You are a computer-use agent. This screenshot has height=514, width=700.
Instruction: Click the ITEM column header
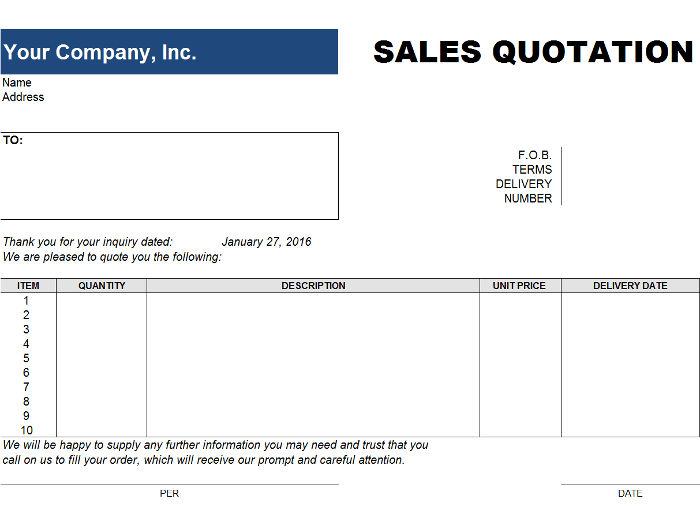click(x=28, y=286)
